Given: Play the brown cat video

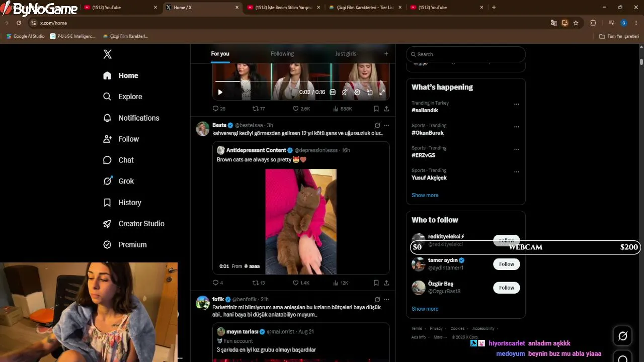Looking at the screenshot, I should (x=301, y=222).
